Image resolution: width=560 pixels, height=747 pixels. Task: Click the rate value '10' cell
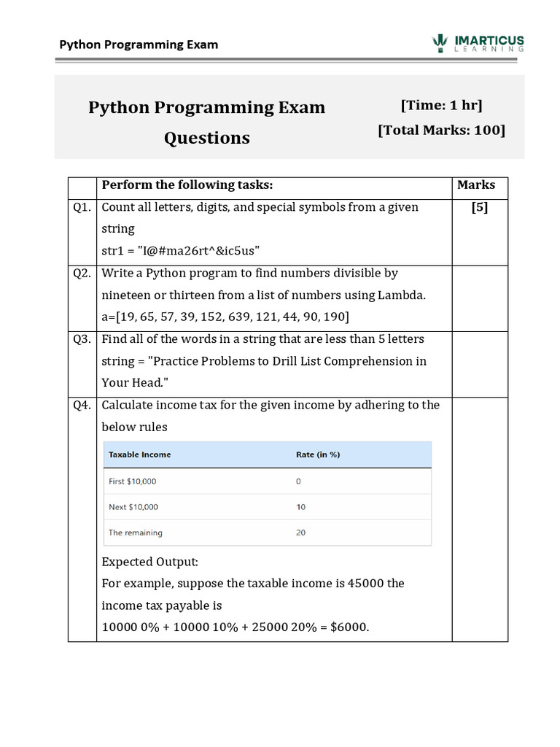point(301,507)
